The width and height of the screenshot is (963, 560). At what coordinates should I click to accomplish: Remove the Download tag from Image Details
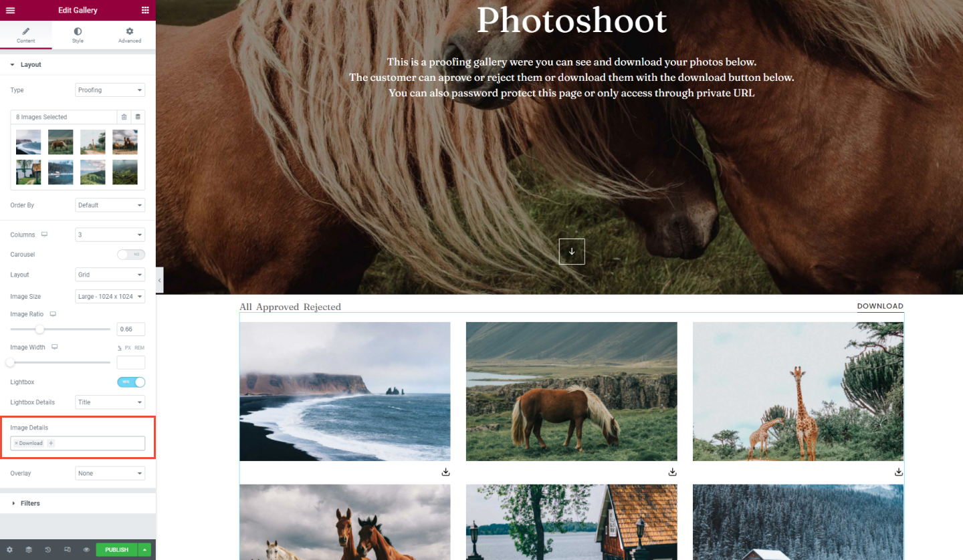click(x=16, y=443)
